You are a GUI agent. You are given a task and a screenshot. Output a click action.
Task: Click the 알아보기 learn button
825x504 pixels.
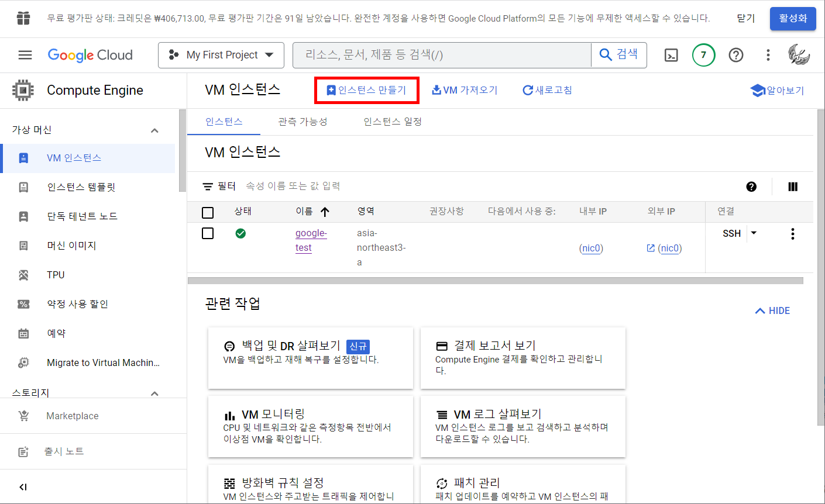778,91
